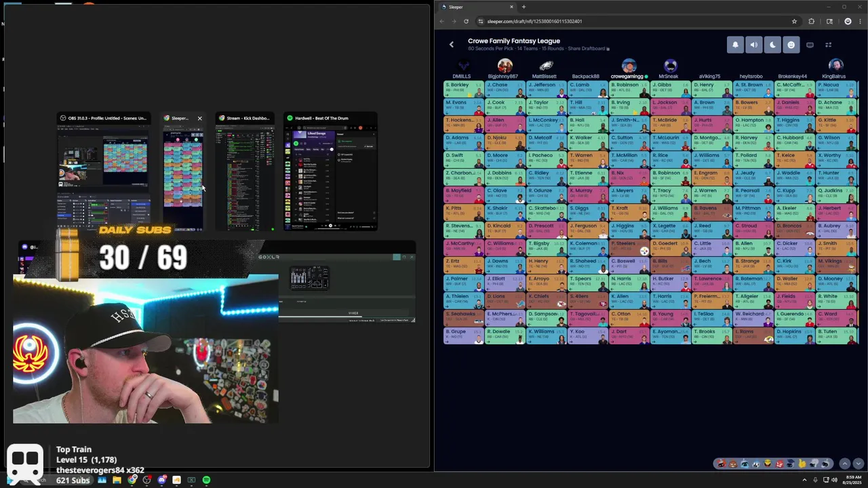Click the Backpack88 manager name
This screenshot has width=868, height=488.
(x=585, y=77)
